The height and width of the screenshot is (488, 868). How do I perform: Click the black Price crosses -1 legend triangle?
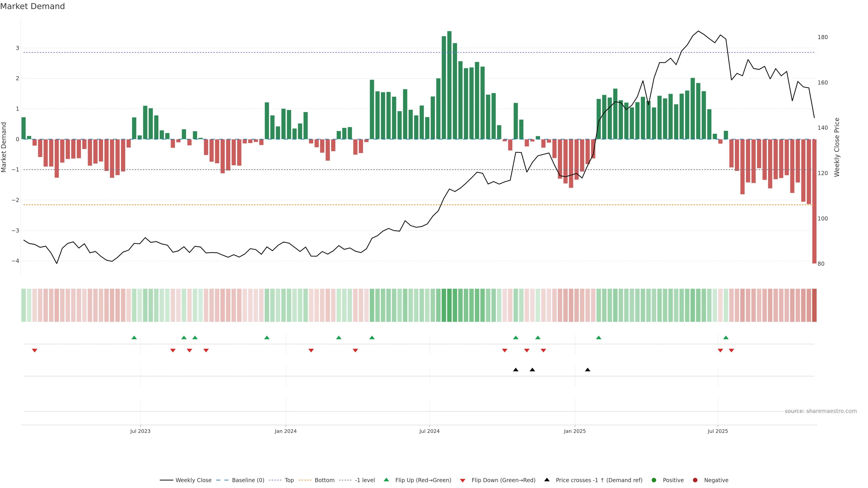547,480
